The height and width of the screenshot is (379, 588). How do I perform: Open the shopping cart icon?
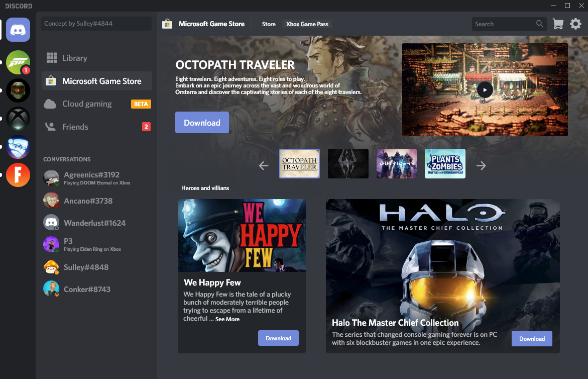tap(557, 24)
